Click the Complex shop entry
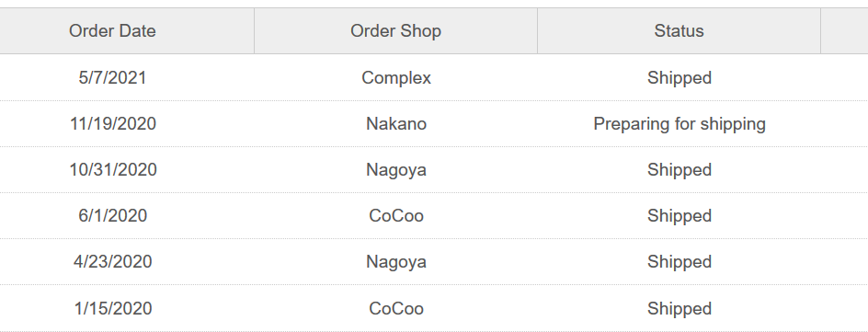 [x=395, y=77]
